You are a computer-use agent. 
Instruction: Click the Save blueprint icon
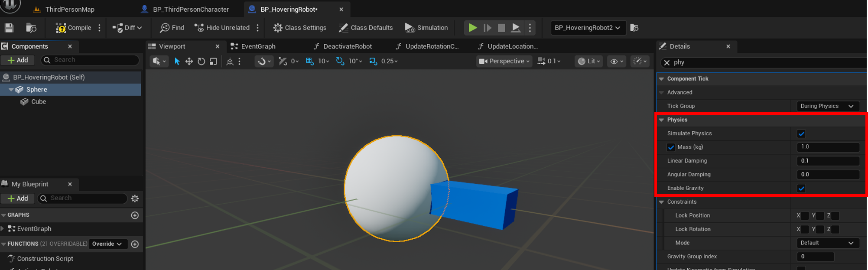[9, 28]
